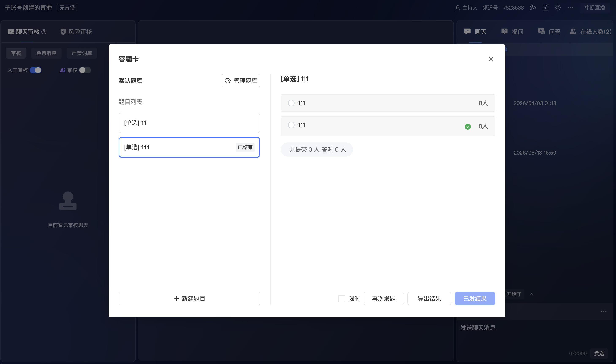This screenshot has width=616, height=364.
Task: Click the 0/2000 character counter
Action: click(x=578, y=353)
